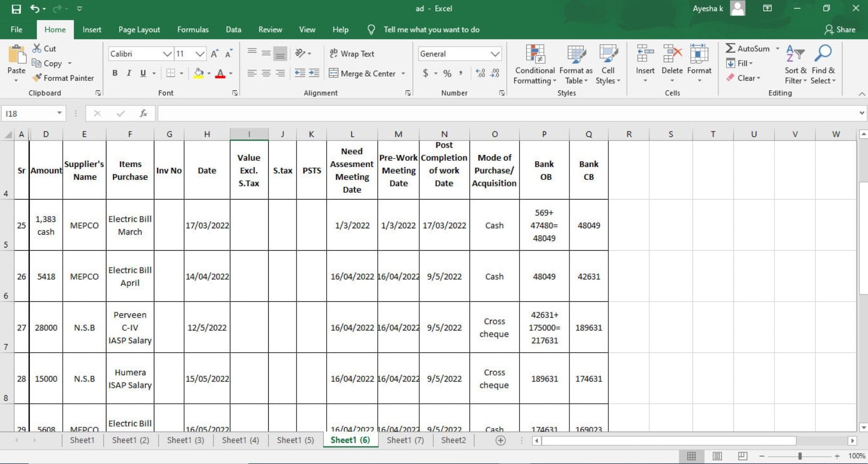The width and height of the screenshot is (868, 464).
Task: Apply Percent Style format
Action: 448,73
